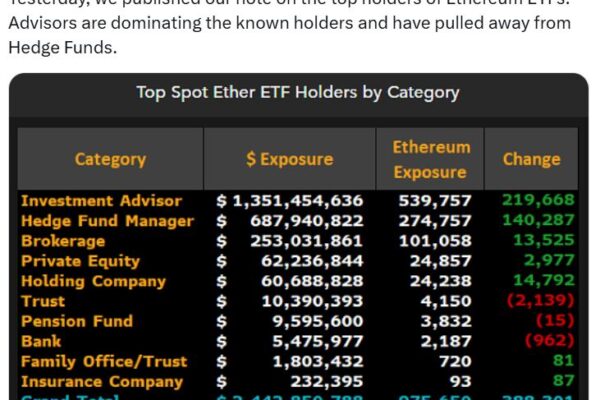
Task: Click the Trust category row label
Action: 43,300
